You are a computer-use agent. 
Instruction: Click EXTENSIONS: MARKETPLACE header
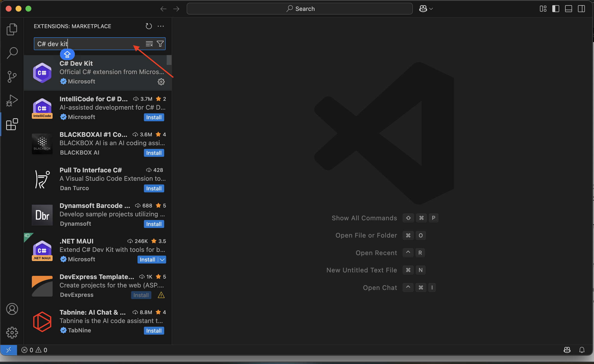tap(72, 26)
